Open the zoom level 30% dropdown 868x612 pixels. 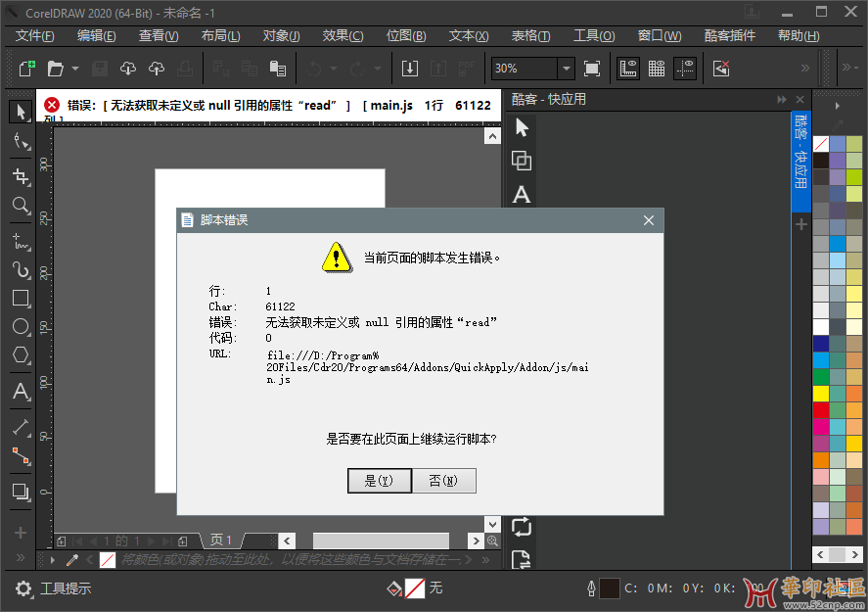pos(566,69)
